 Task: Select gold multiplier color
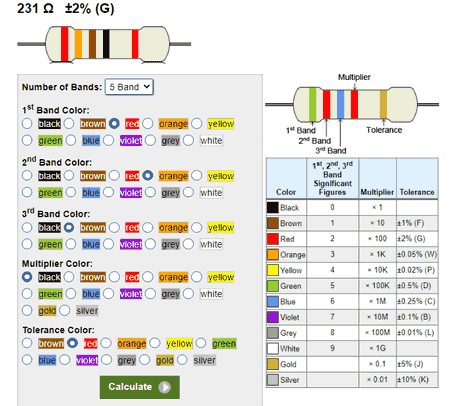[x=27, y=310]
